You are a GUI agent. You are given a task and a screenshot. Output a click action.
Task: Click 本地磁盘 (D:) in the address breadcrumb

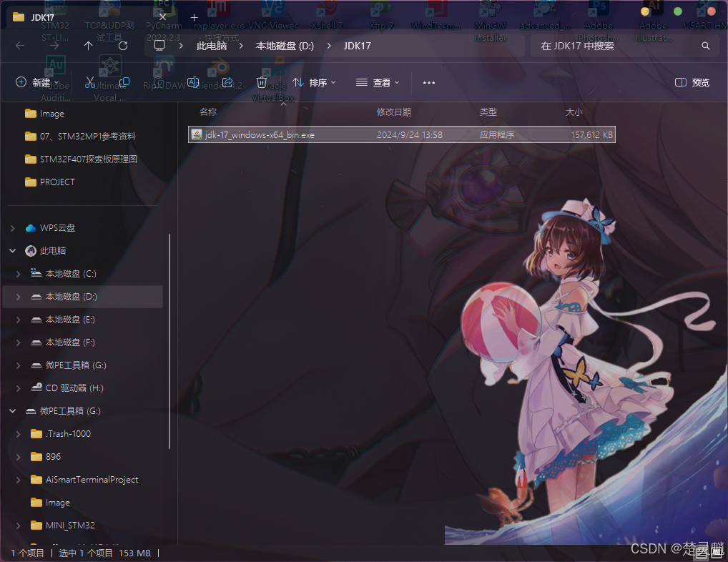pos(285,46)
